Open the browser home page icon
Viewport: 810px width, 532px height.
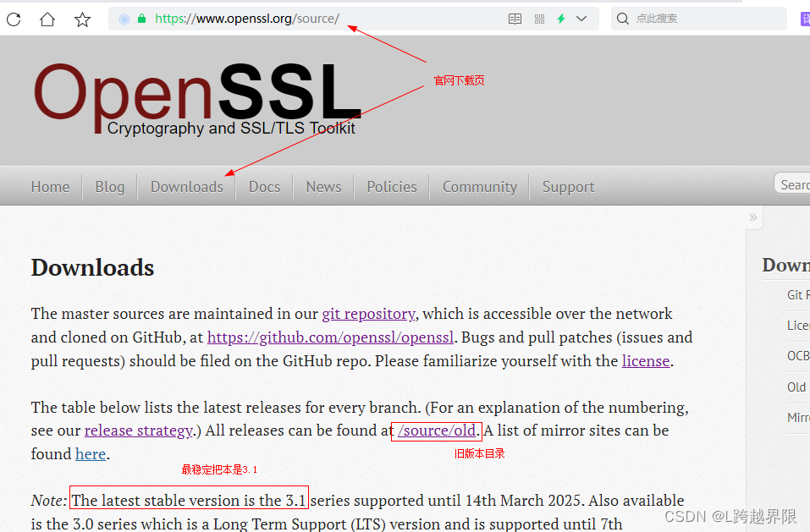(x=48, y=18)
